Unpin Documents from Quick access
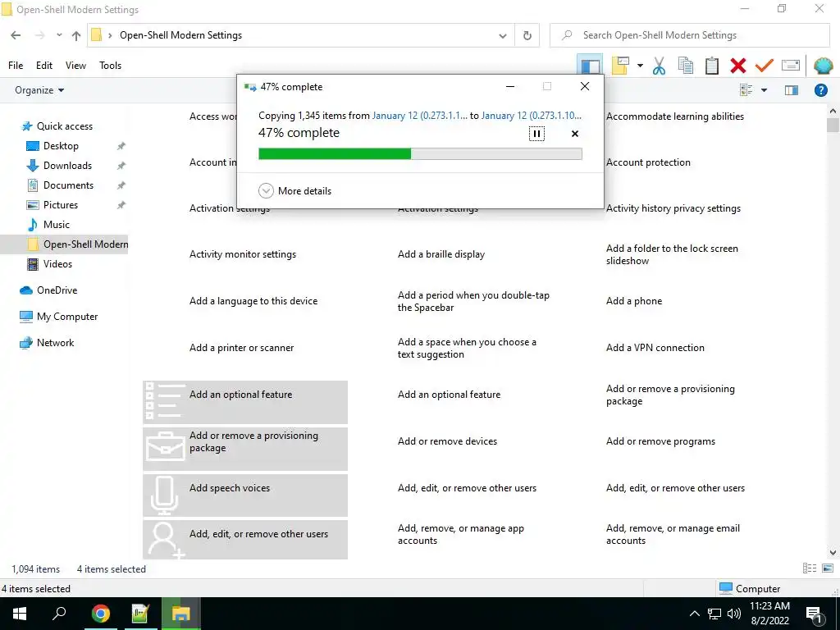This screenshot has height=630, width=840. [121, 185]
